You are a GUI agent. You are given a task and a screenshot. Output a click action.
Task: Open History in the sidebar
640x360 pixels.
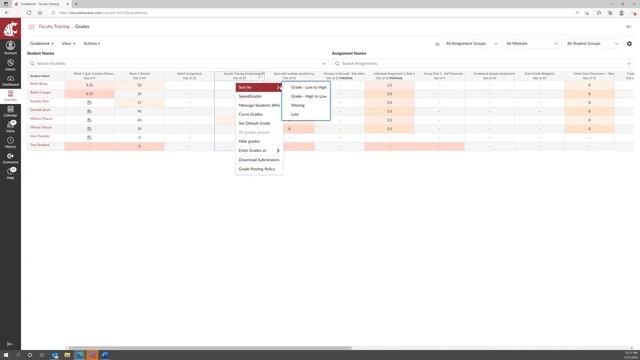[10, 142]
